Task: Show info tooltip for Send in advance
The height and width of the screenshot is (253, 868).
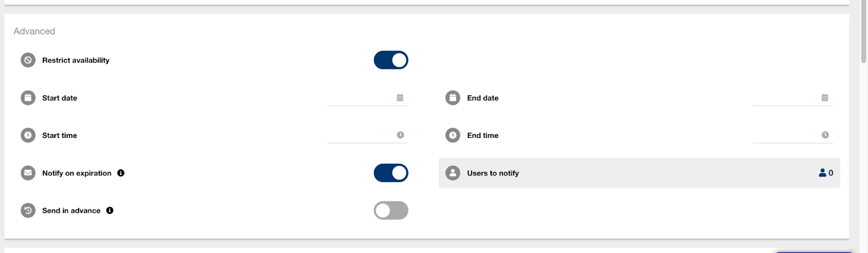Action: 110,211
